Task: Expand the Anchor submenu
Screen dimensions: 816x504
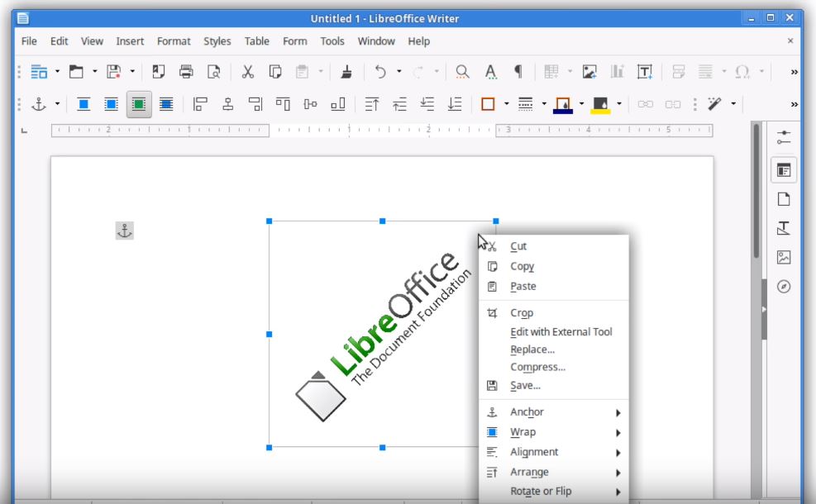Action: pyautogui.click(x=554, y=412)
